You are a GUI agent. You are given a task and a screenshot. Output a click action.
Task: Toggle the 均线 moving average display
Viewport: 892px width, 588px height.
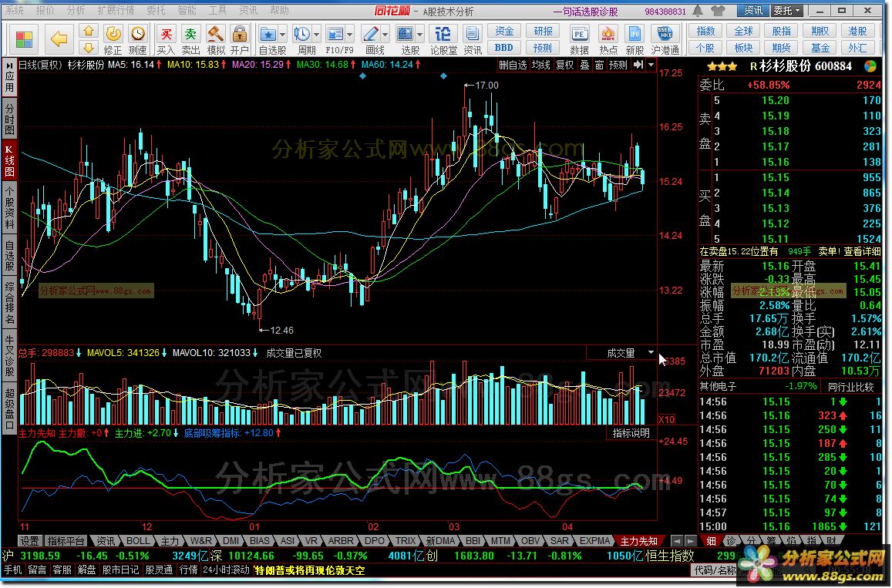click(541, 65)
